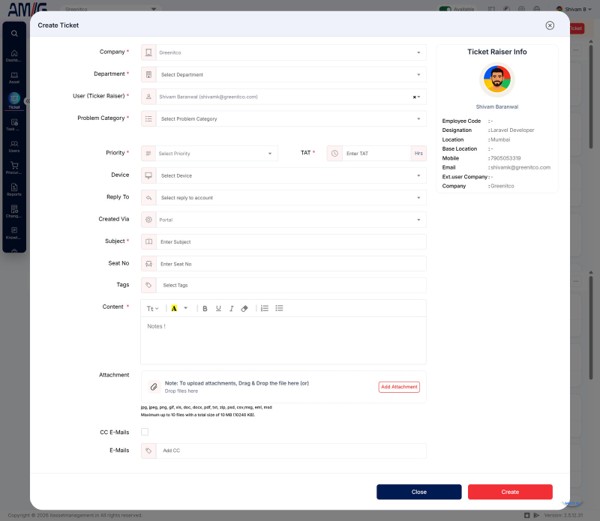Click the user person icon in Ticket Raiser field

tap(148, 97)
